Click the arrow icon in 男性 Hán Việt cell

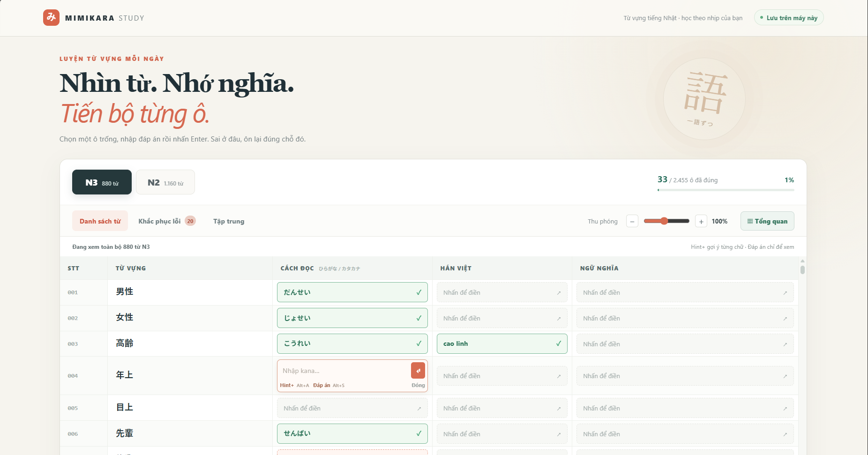click(559, 293)
